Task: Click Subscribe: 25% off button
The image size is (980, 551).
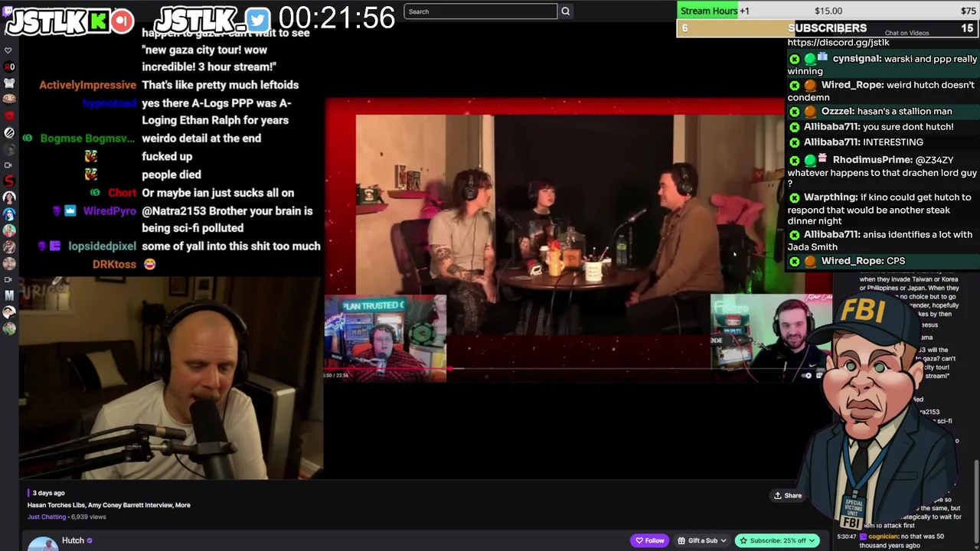Action: [778, 541]
